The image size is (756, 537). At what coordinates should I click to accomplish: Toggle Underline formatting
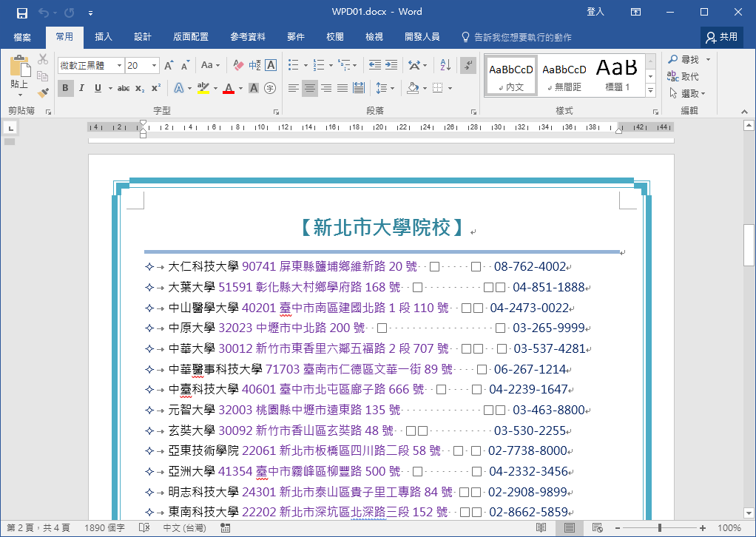(98, 88)
